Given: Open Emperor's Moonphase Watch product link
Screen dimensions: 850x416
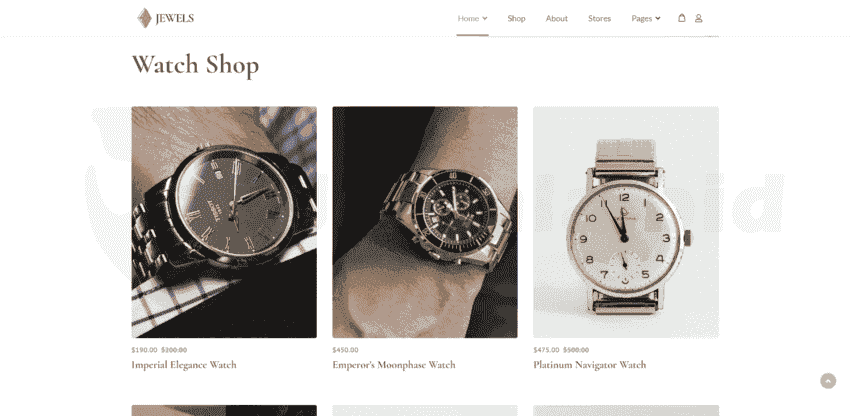Looking at the screenshot, I should tap(394, 365).
